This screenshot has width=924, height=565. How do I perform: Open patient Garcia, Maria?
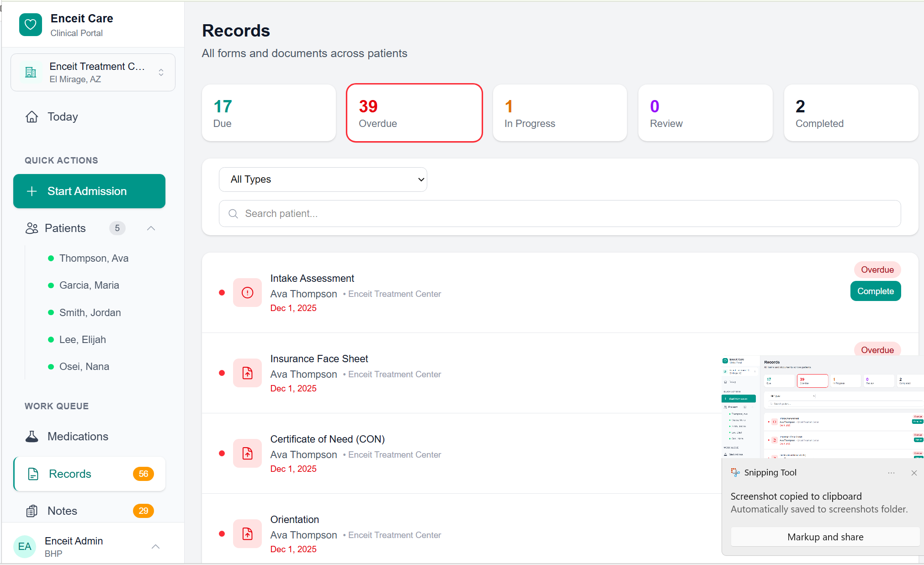[x=89, y=285]
